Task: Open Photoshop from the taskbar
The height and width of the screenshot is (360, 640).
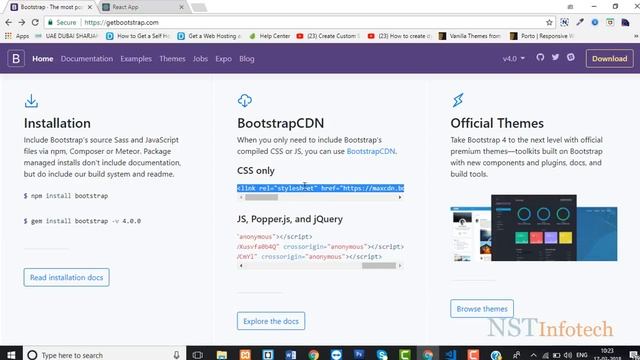Action: 359,355
